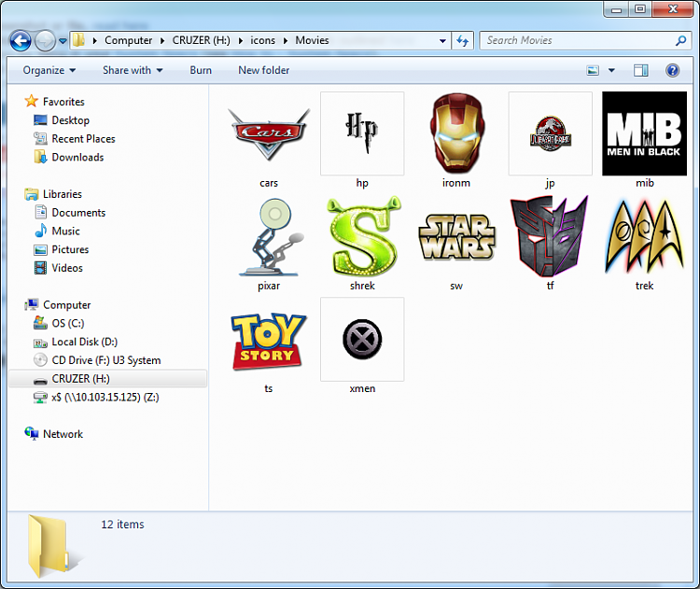Viewport: 700px width, 589px height.
Task: Click the folder icon in address bar
Action: (79, 40)
